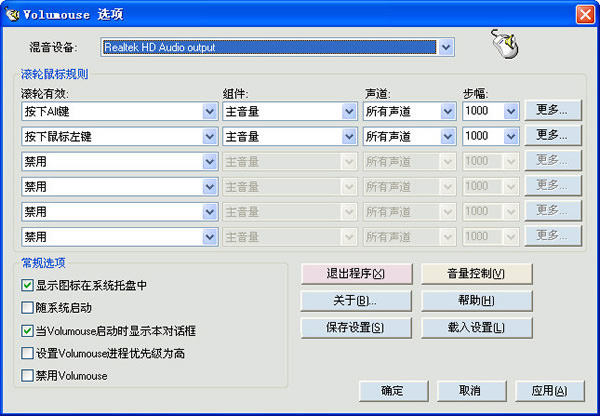Screen dimensions: 600x416
Task: Click the Volumouse app icon in title bar
Action: point(13,15)
